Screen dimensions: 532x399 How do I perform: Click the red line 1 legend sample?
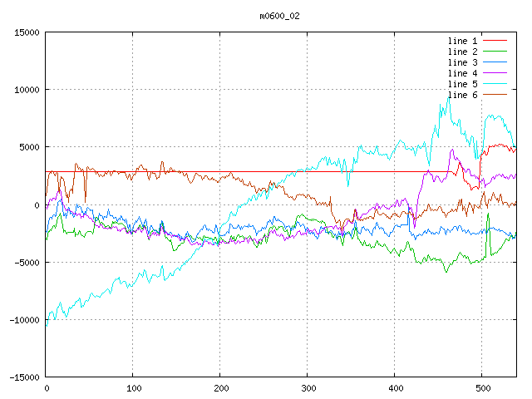click(495, 41)
